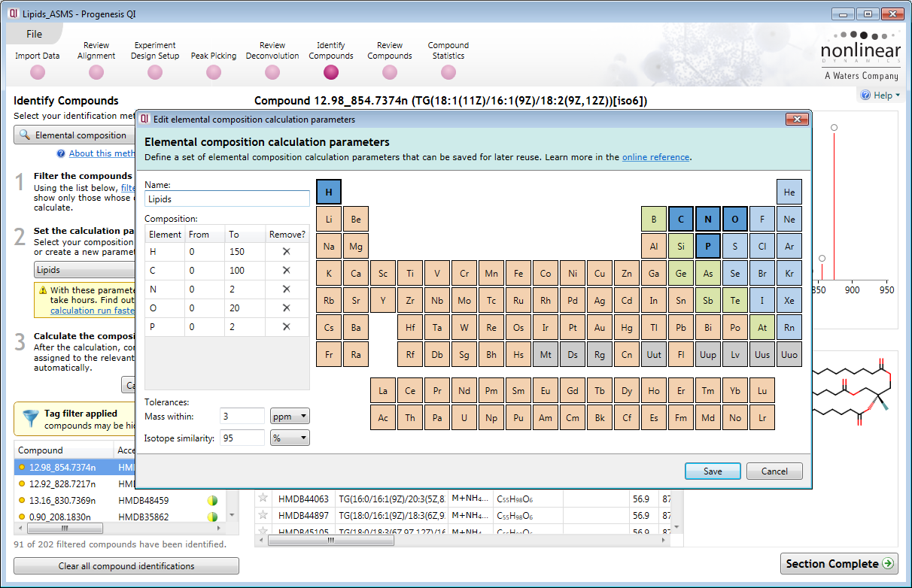Viewport: 912px width, 588px height.
Task: Toggle oxygen O in periodic table
Action: tap(735, 220)
